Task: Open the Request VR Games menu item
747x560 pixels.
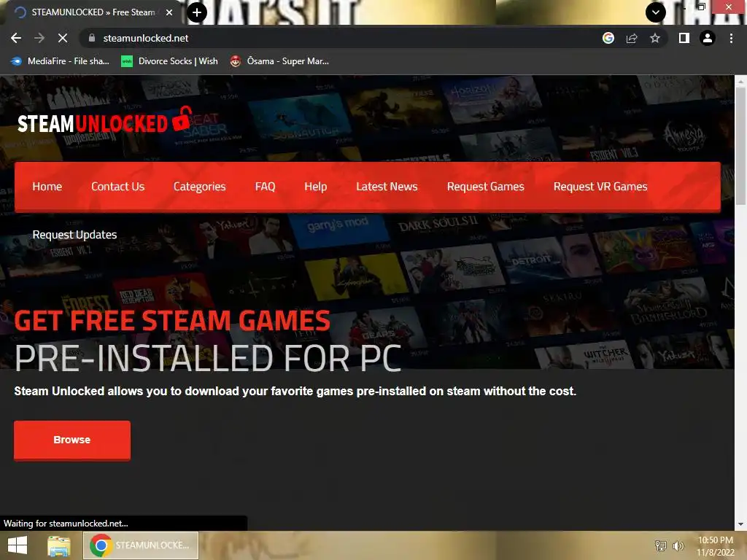Action: [600, 187]
